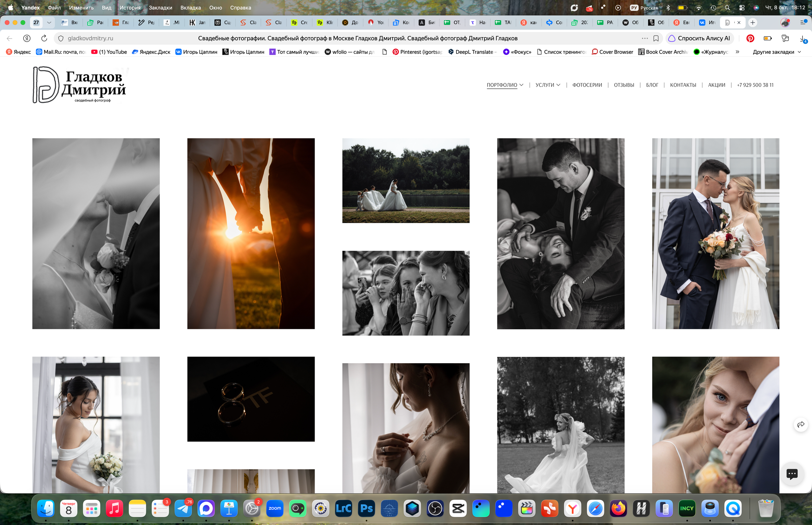Screen dimensions: 812x525
Task: Open Final Cut Pro from Dock
Action: point(527,508)
